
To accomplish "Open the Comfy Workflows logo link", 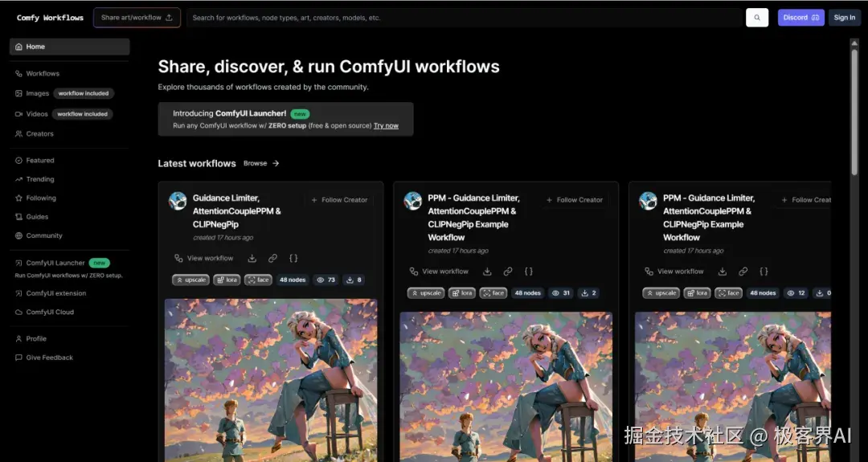I will [50, 18].
